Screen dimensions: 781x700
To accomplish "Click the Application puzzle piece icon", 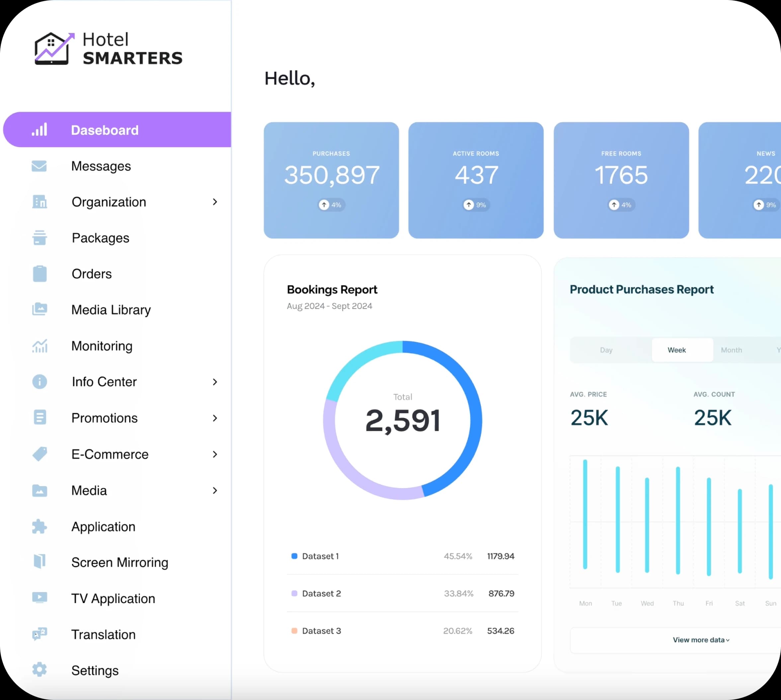I will pyautogui.click(x=40, y=526).
